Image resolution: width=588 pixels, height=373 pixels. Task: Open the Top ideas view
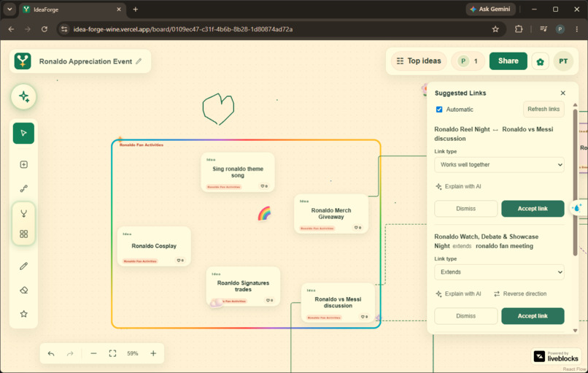pyautogui.click(x=419, y=61)
